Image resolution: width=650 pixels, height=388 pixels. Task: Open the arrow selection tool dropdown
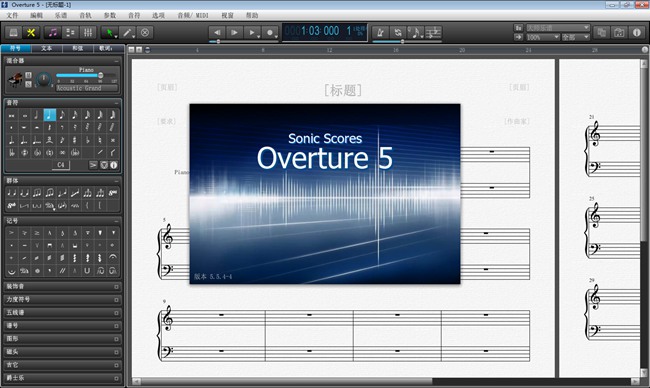tap(116, 36)
